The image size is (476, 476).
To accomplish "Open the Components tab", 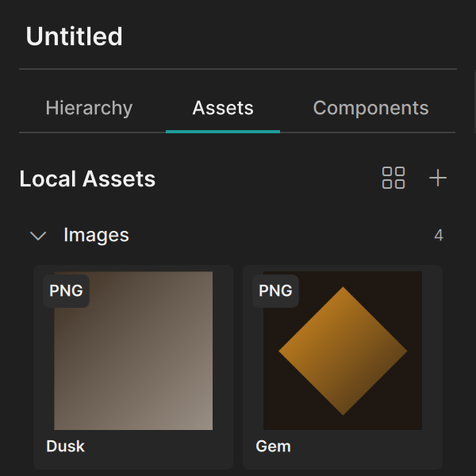I will [x=370, y=108].
